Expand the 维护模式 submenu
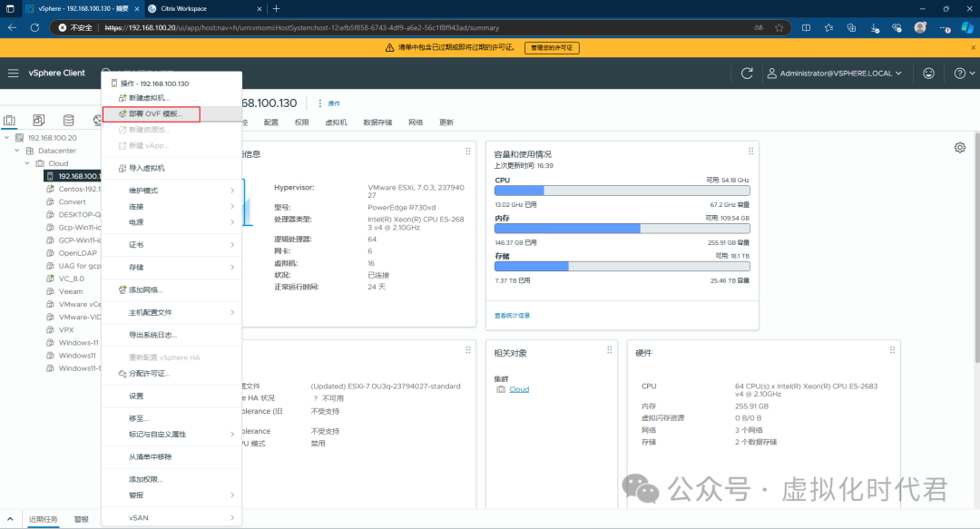980x529 pixels. [171, 190]
